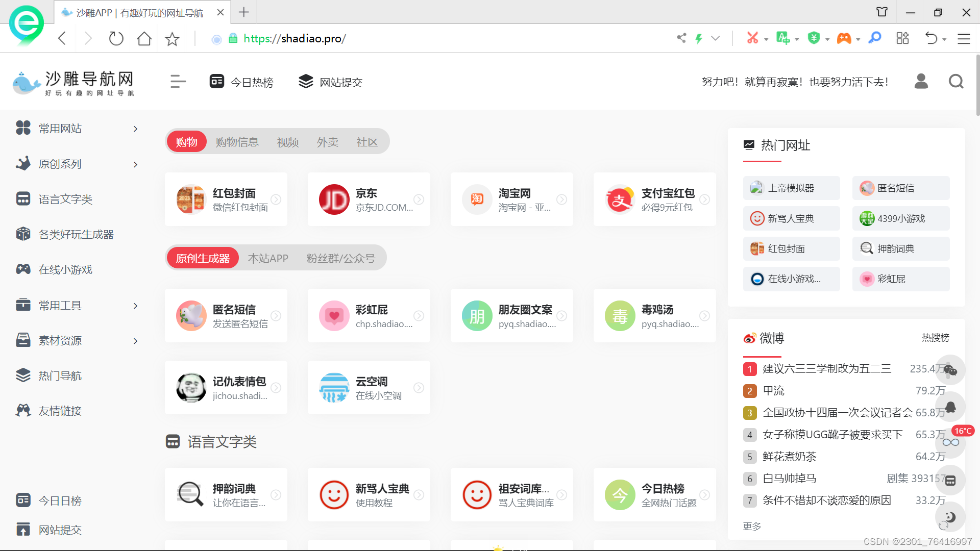Click the hamburger sidebar collapse icon

[x=178, y=82]
